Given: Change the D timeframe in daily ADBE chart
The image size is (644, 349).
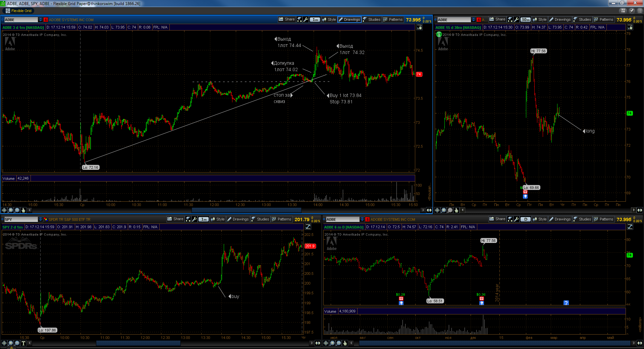Looking at the screenshot, I should [526, 219].
